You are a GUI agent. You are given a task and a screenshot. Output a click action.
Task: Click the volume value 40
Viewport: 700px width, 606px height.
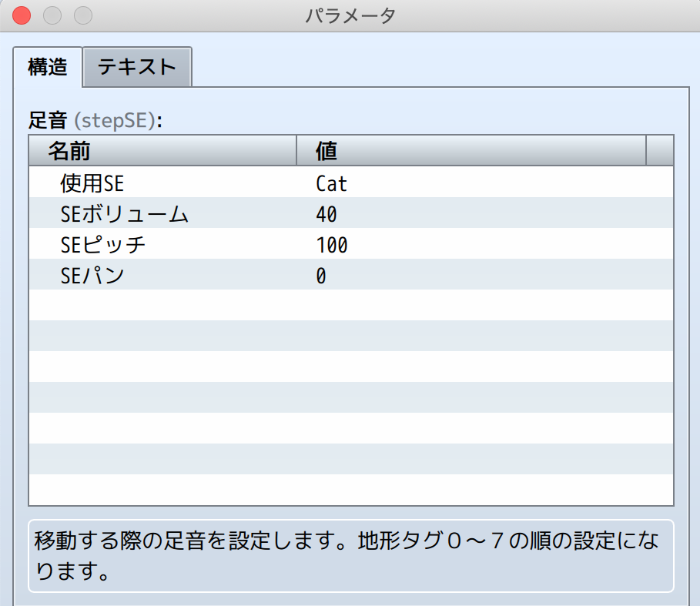327,214
